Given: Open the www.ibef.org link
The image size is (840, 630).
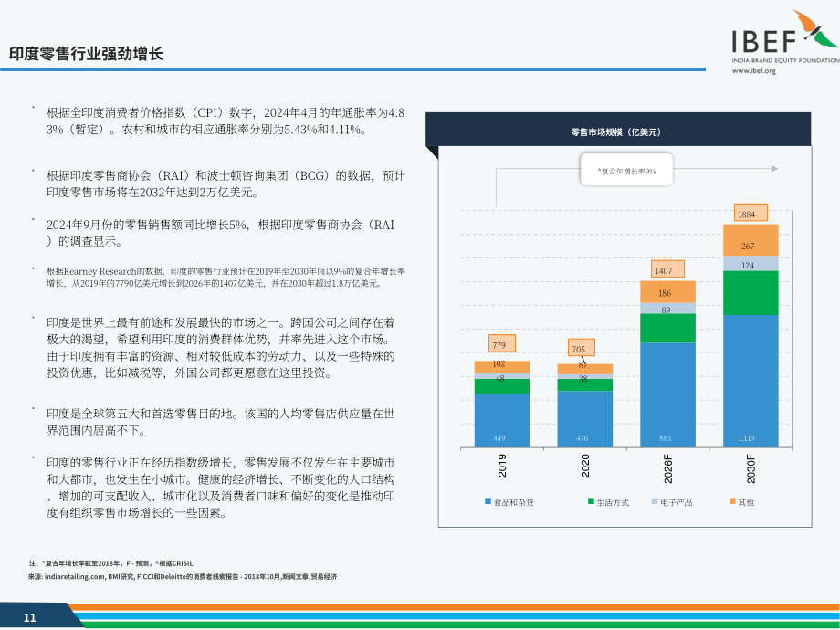Looking at the screenshot, I should [x=754, y=70].
